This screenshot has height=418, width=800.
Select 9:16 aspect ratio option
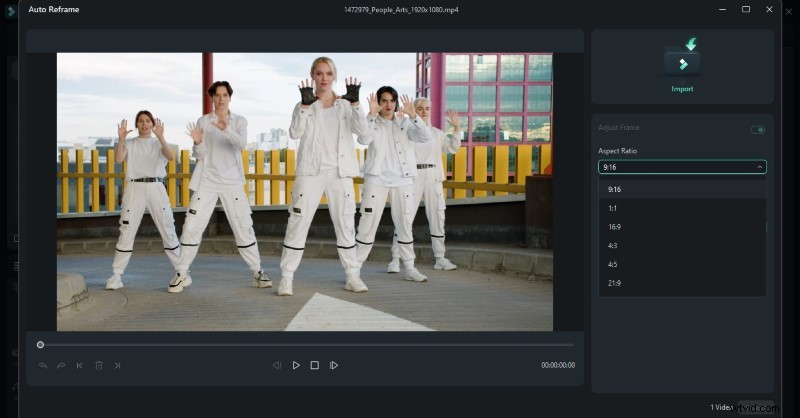pyautogui.click(x=682, y=189)
